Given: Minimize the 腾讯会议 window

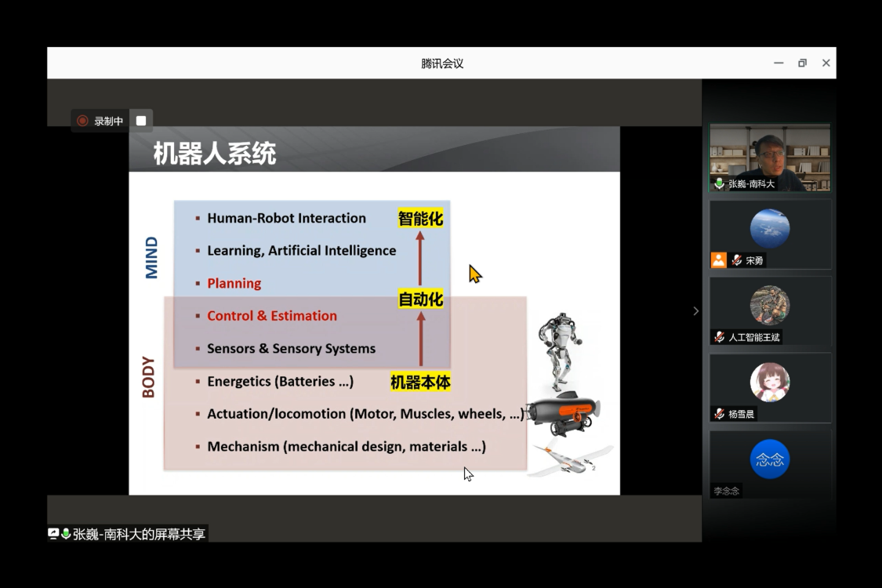Looking at the screenshot, I should (x=779, y=63).
